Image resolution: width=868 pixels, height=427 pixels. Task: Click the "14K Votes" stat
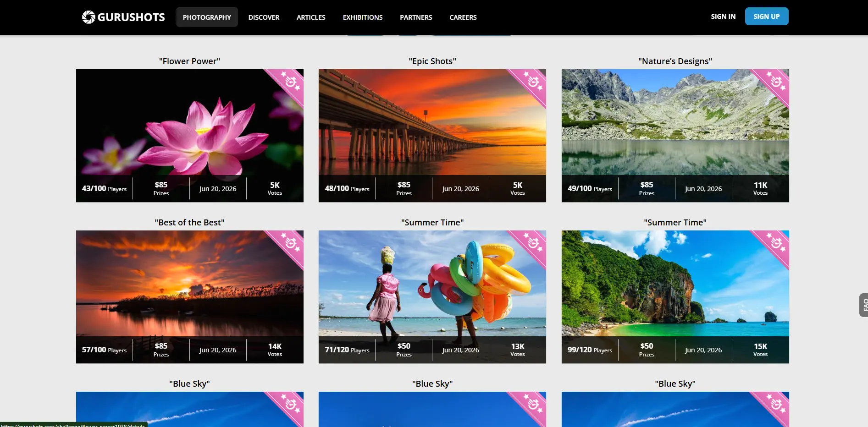coord(275,350)
